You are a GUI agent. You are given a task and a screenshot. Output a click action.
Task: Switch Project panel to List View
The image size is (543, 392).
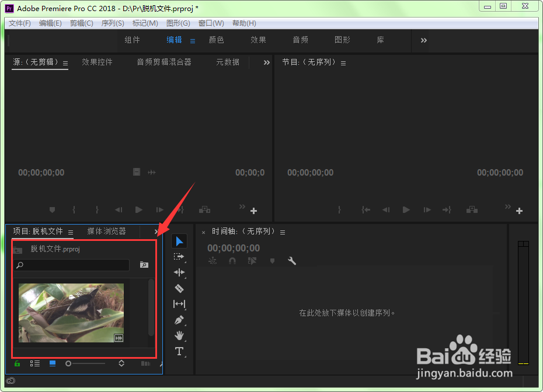34,363
